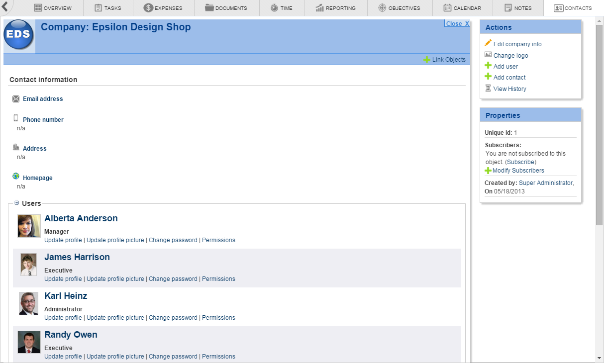Change password for Karl Heinz
This screenshot has height=364, width=604.
[173, 318]
